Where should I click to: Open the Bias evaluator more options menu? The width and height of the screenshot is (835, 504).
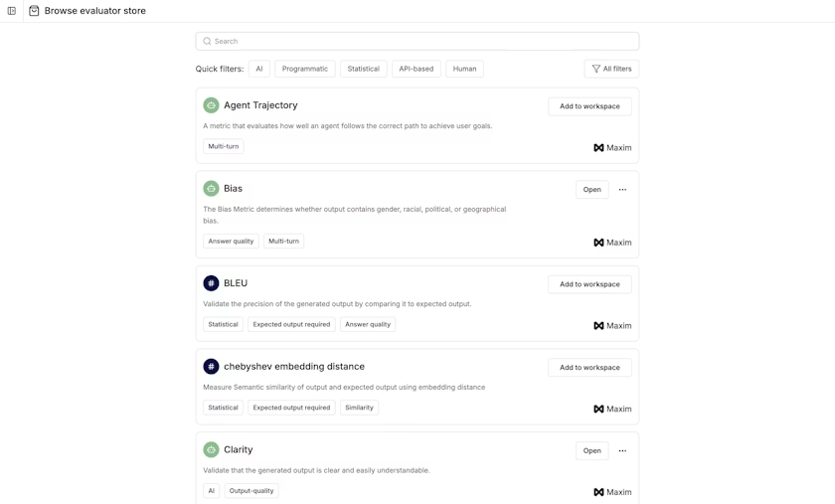click(622, 190)
